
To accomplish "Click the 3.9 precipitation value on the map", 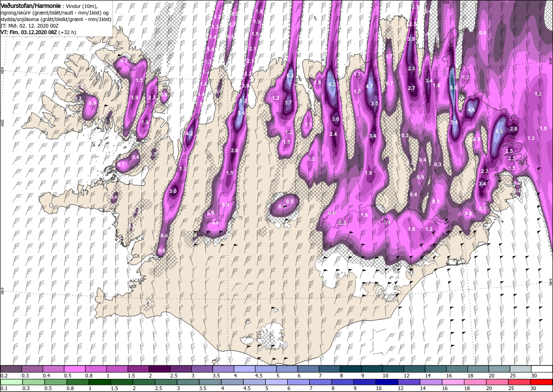I will (411, 39).
